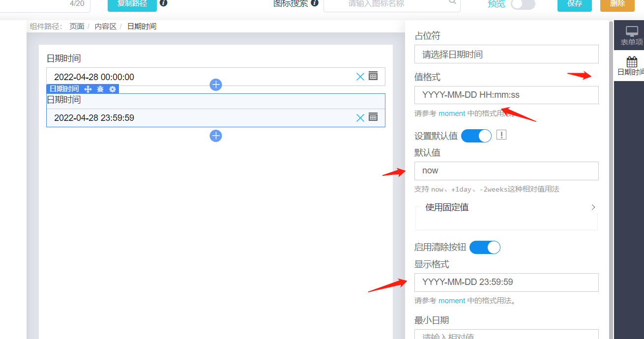Click the move handle on component toolbar
This screenshot has width=644, height=339.
[x=88, y=89]
